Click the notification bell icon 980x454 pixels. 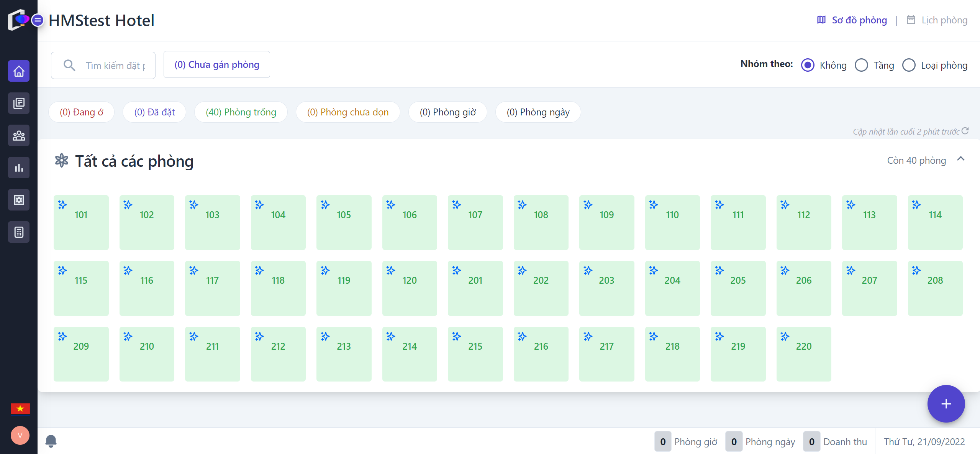click(51, 441)
